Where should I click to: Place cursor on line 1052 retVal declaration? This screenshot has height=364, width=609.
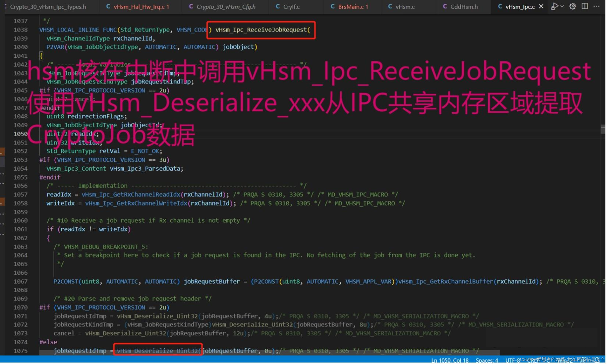coord(110,152)
